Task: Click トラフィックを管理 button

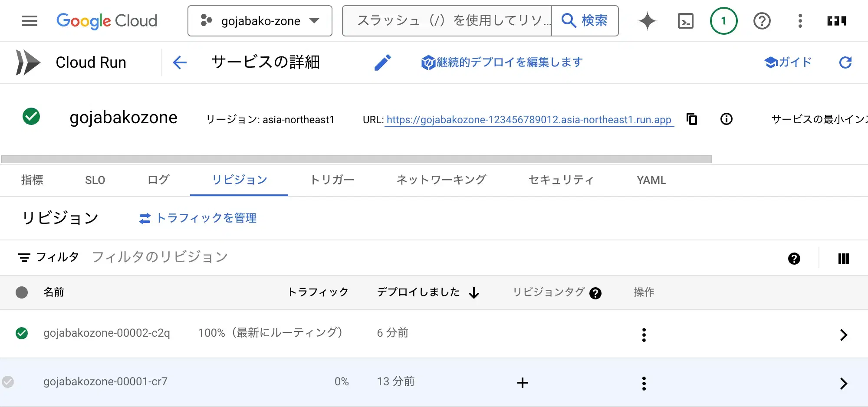Action: (x=198, y=218)
